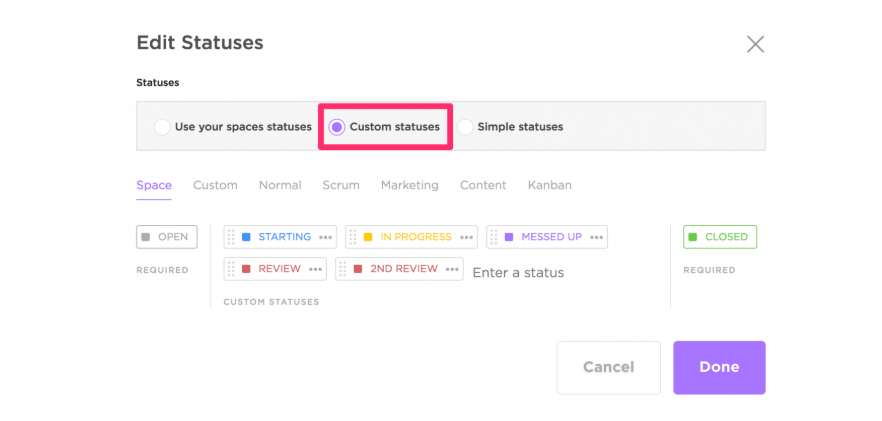Click the Enter a status field
This screenshot has width=882, height=421.
pos(518,272)
